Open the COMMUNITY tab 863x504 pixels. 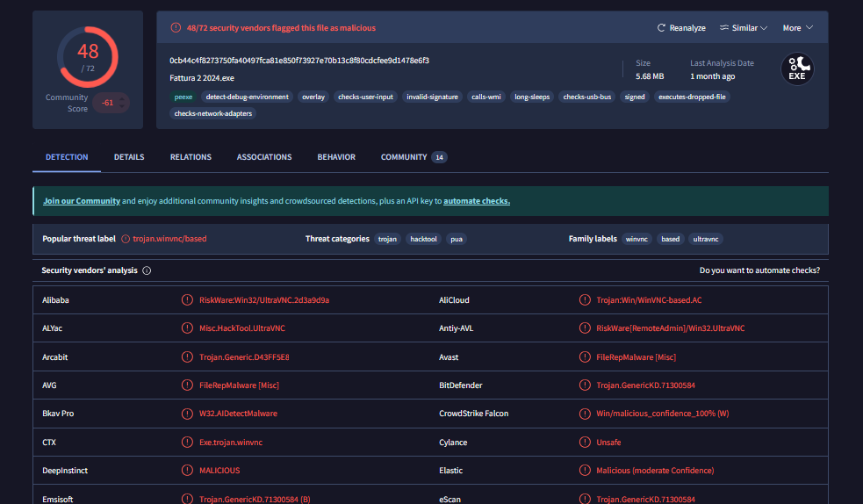pyautogui.click(x=414, y=157)
